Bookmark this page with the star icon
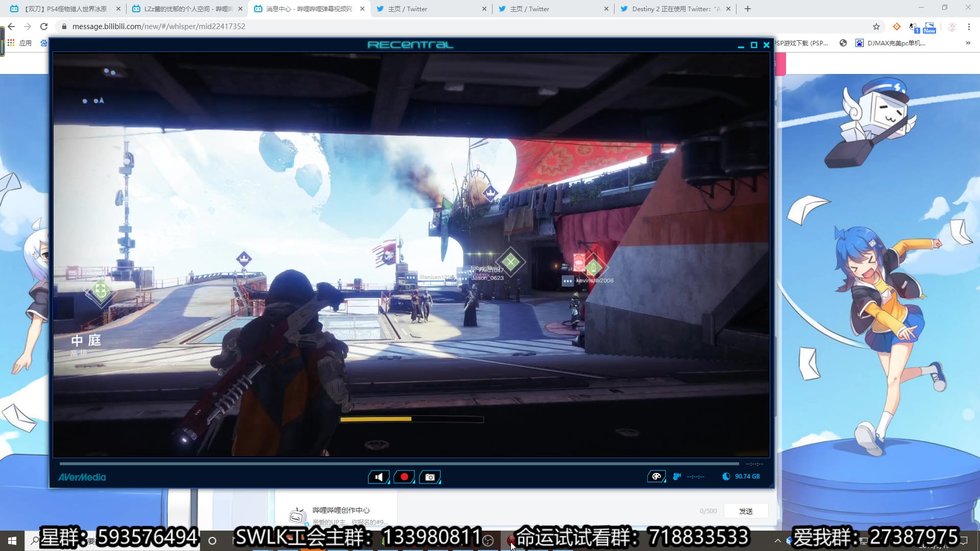 click(876, 27)
